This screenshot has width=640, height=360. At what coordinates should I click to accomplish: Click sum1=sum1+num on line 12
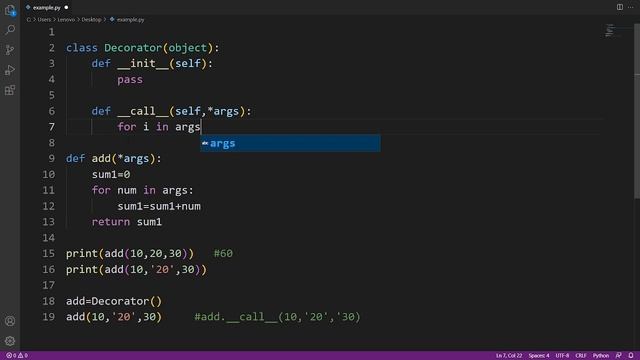pyautogui.click(x=159, y=206)
